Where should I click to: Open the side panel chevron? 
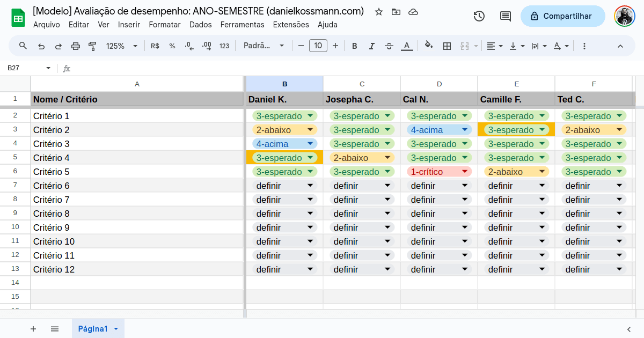[x=629, y=329]
